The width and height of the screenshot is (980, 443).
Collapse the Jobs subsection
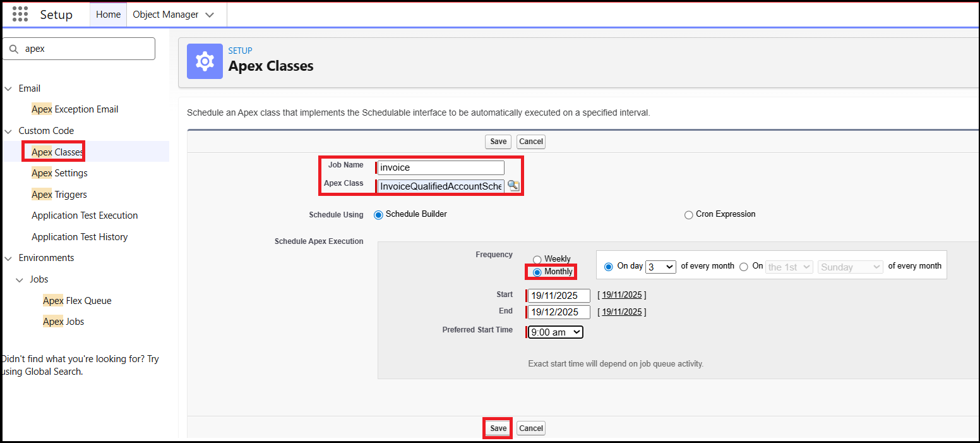20,279
